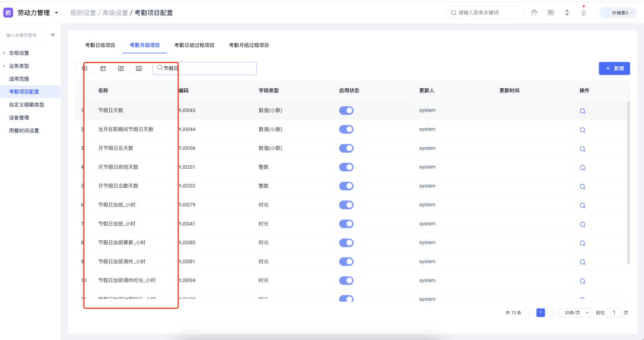Viewport: 644px width, 340px height.
Task: Click the save icon in table toolbar
Action: pyautogui.click(x=139, y=69)
